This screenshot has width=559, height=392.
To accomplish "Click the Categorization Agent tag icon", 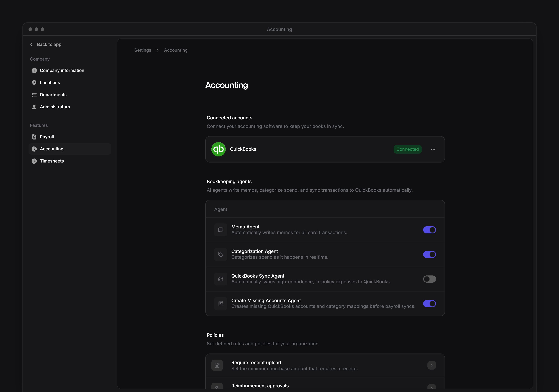I will coord(220,254).
